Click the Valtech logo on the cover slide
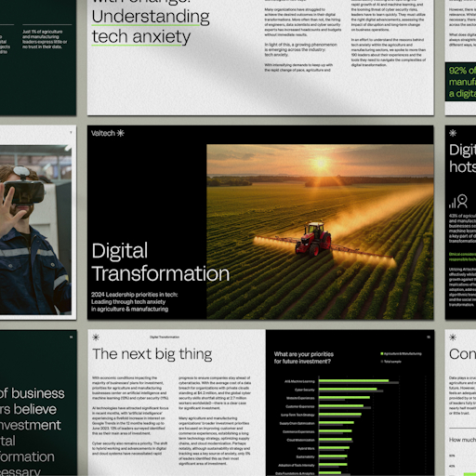476x476 pixels. tap(108, 133)
